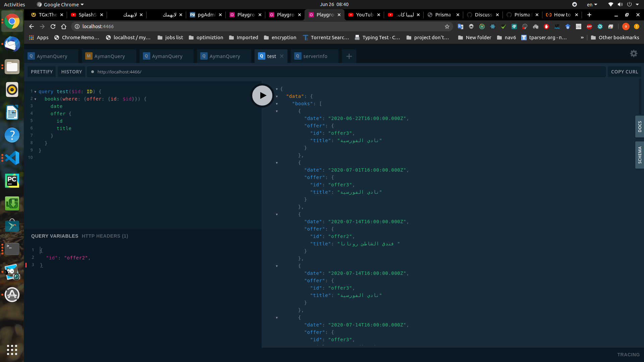The image size is (644, 362).
Task: Toggle the SCHEMA side panel
Action: [640, 155]
